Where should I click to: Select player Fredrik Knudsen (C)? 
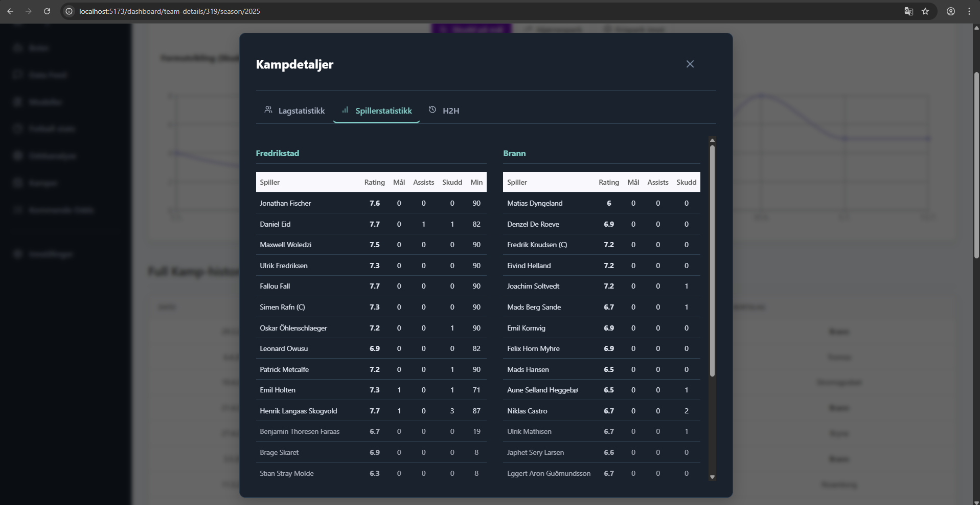click(x=537, y=245)
